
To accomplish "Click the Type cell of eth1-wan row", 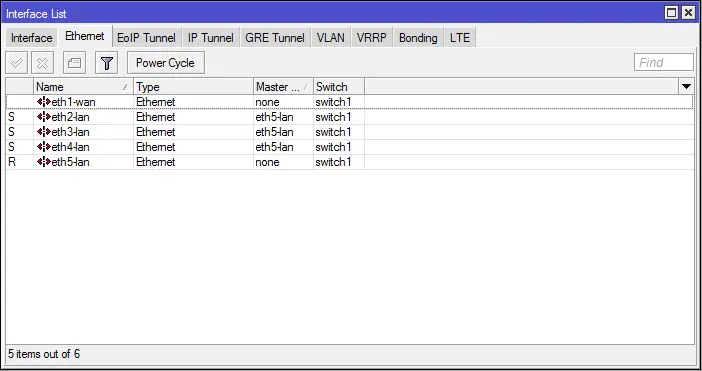I will (193, 102).
